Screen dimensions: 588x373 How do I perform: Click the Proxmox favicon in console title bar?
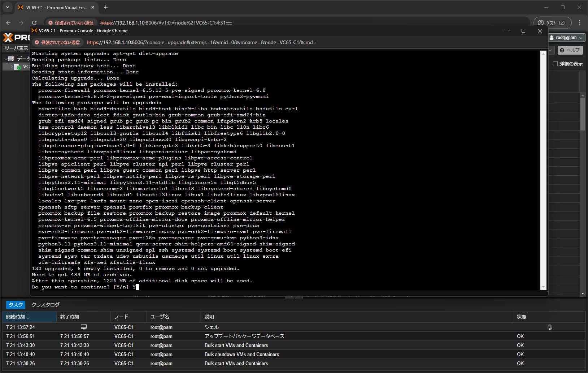click(x=34, y=31)
